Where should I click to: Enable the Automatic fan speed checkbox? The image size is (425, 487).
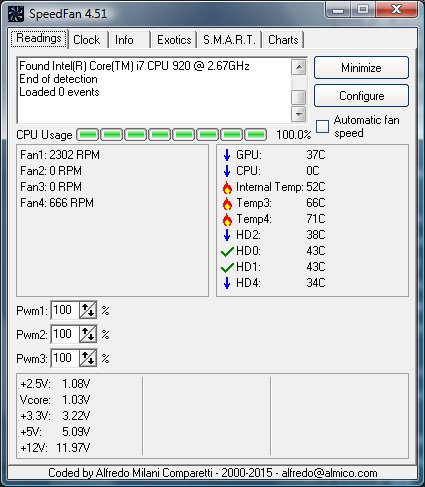point(322,127)
